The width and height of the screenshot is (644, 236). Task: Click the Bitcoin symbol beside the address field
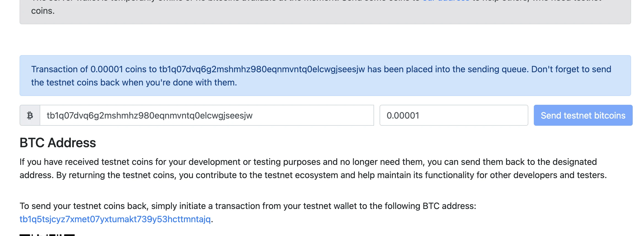30,116
